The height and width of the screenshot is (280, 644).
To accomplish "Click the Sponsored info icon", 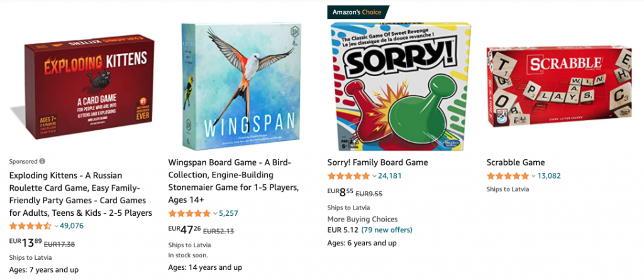I will pos(42,161).
